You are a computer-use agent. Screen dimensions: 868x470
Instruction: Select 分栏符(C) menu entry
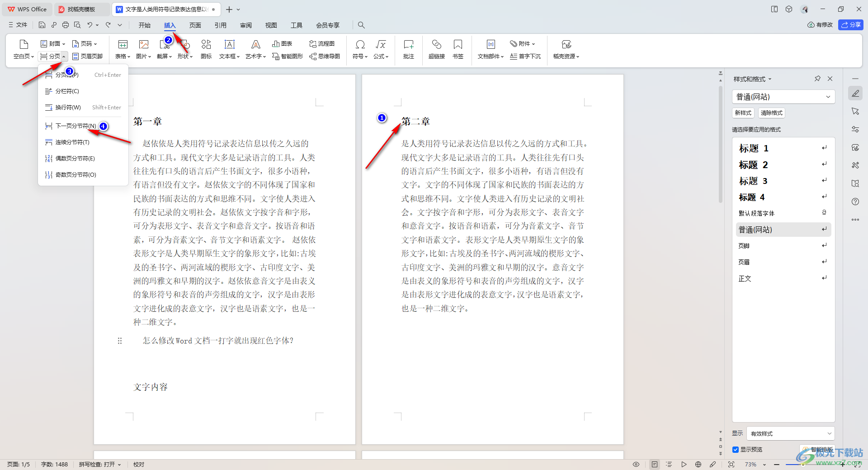point(83,91)
